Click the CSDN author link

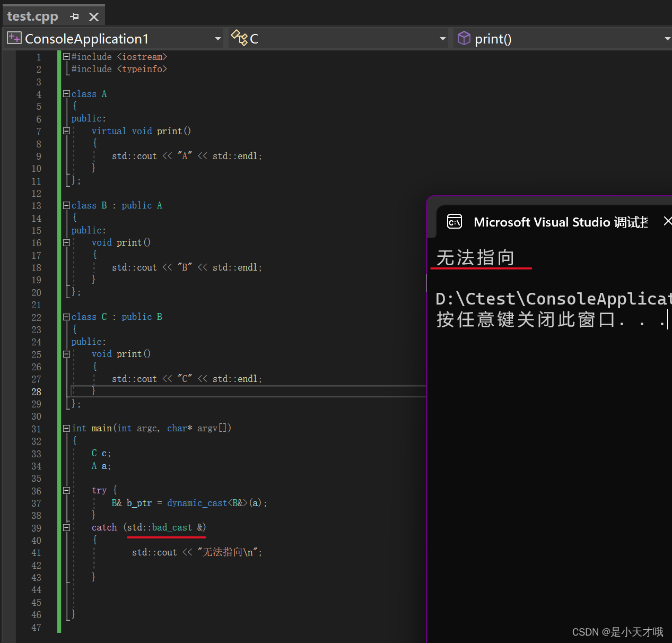pyautogui.click(x=617, y=632)
